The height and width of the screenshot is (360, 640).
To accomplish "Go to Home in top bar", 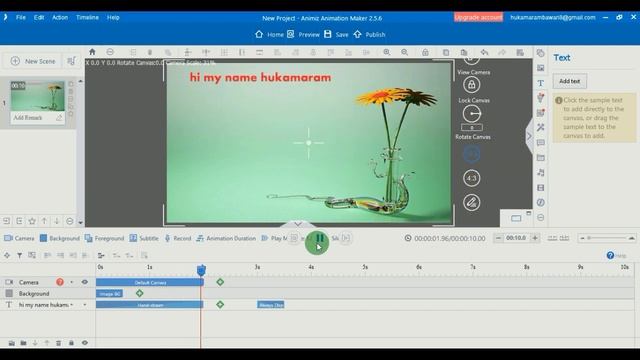I will tap(269, 34).
